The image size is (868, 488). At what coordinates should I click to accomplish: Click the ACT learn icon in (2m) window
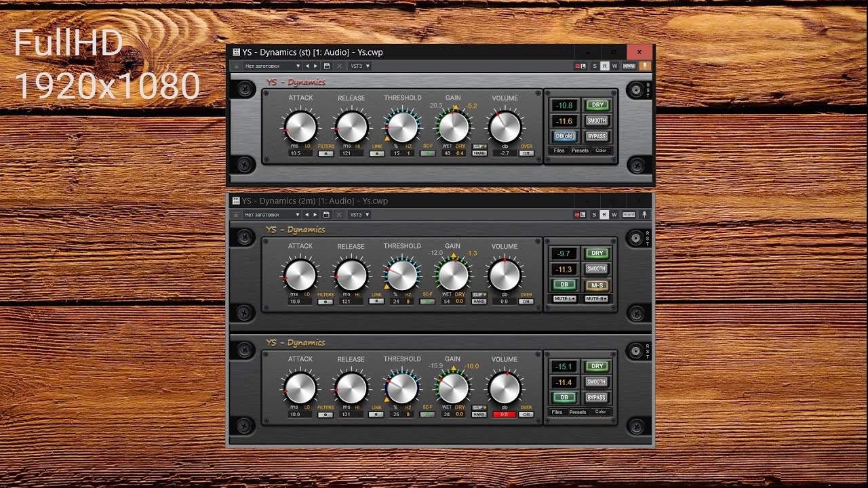(x=580, y=214)
